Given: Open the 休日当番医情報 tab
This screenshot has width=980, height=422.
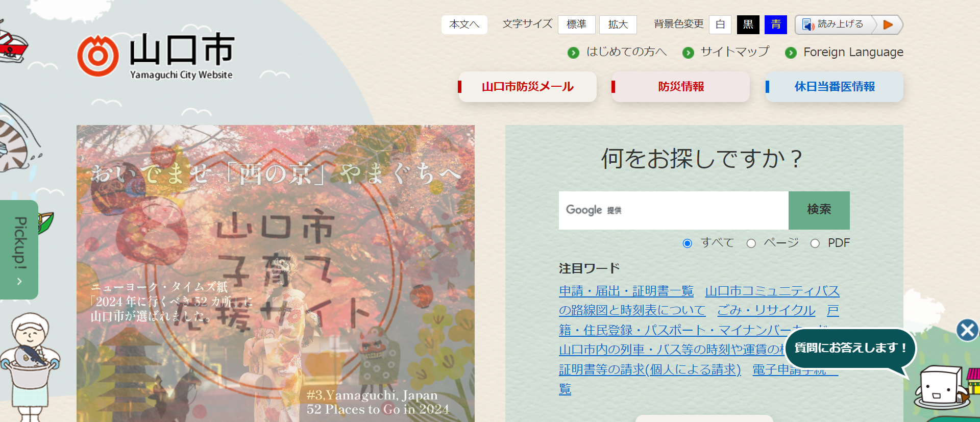Looking at the screenshot, I should pos(834,87).
